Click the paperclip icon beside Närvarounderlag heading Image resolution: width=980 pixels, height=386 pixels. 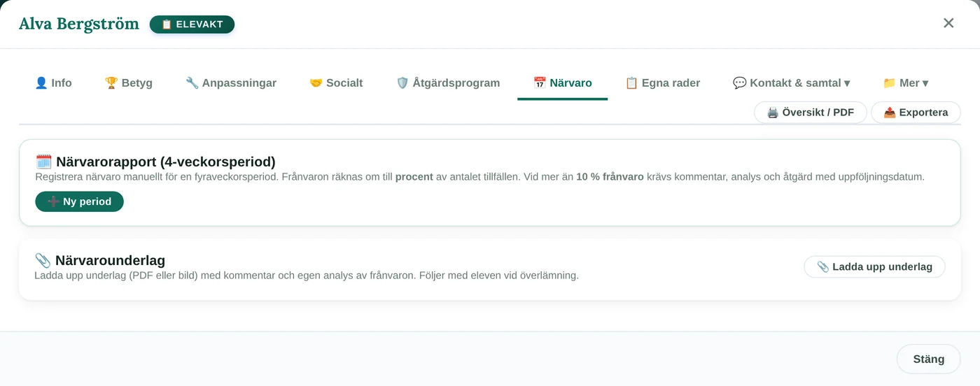pos(43,260)
